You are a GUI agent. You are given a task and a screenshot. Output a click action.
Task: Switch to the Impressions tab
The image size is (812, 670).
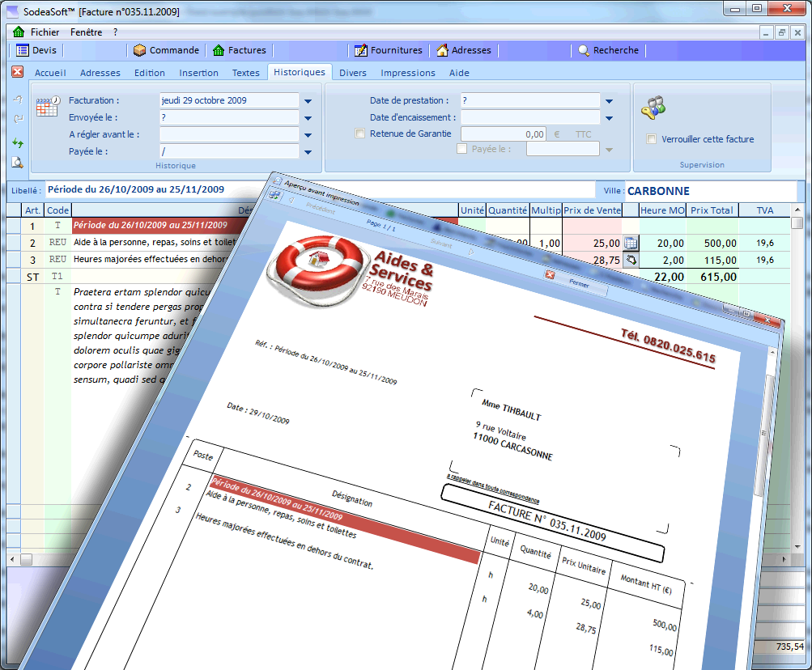(x=408, y=73)
